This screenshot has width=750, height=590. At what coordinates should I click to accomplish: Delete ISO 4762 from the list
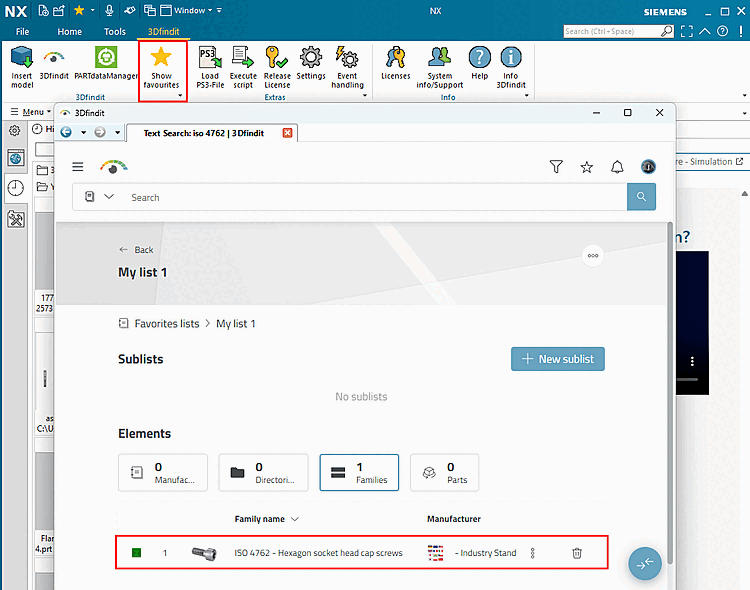(577, 553)
